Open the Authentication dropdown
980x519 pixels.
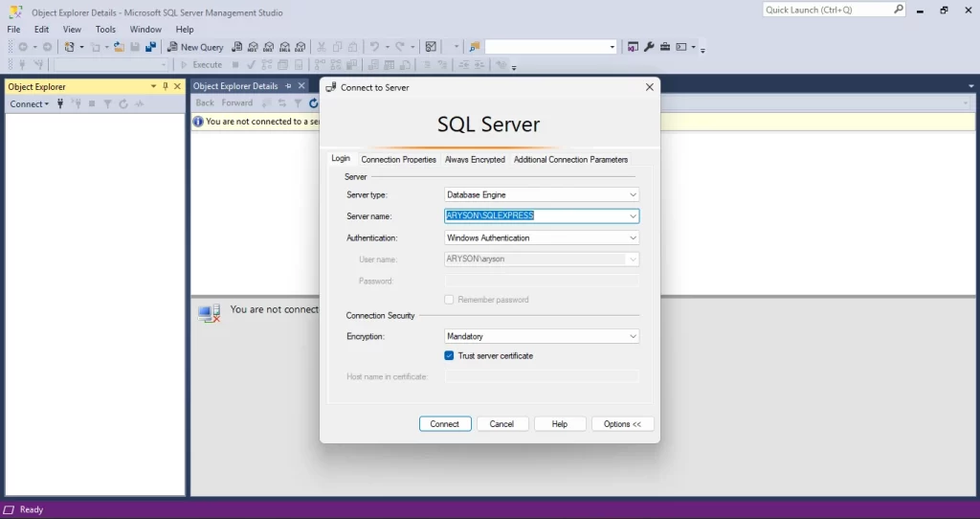(633, 238)
